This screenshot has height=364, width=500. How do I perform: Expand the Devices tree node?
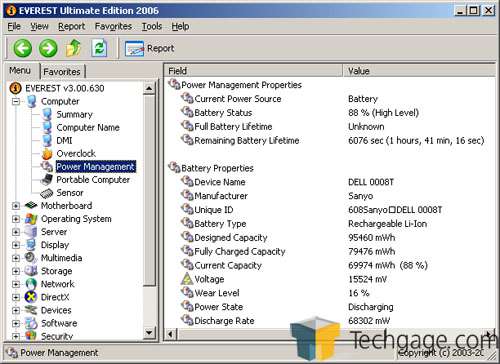tap(16, 310)
